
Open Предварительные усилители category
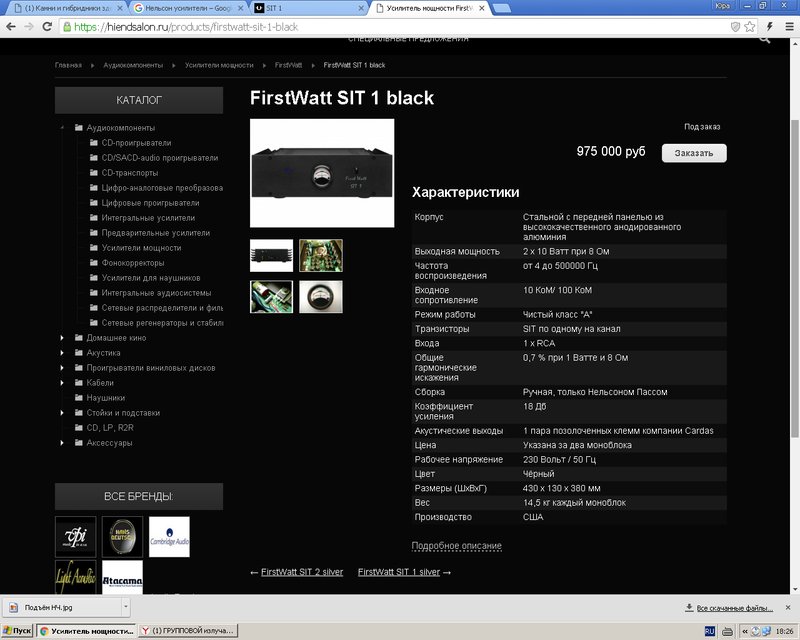tap(156, 233)
